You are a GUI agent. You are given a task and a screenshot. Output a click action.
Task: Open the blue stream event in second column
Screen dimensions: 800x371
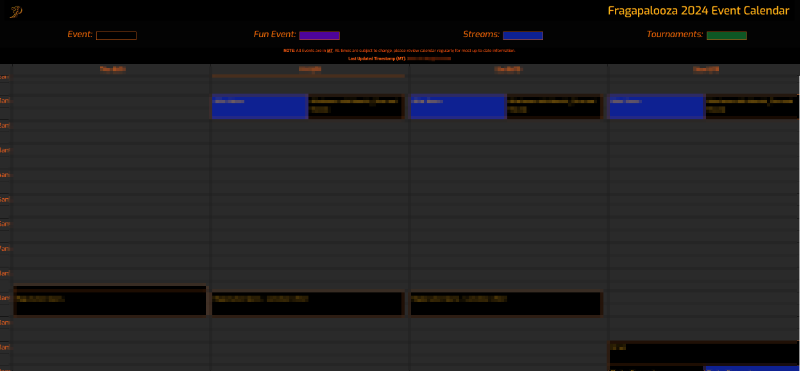(x=260, y=107)
